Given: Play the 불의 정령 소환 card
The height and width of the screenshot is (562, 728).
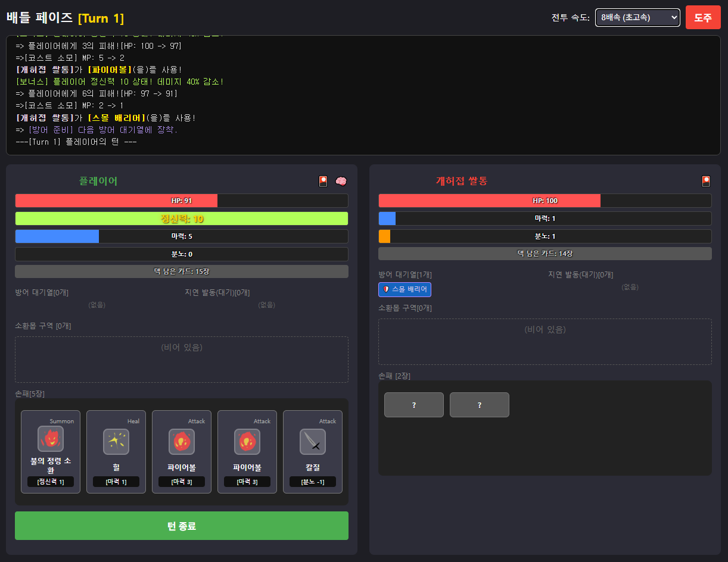Looking at the screenshot, I should tap(51, 452).
